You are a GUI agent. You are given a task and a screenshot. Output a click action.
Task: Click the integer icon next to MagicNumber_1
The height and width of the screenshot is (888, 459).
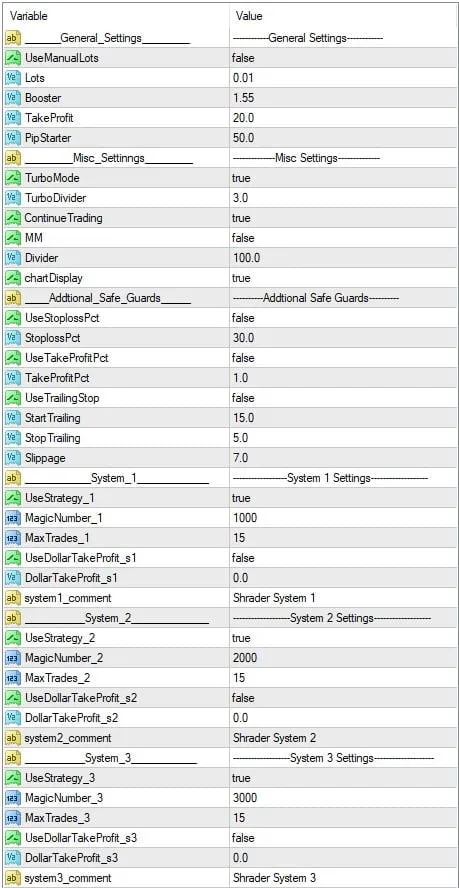12,518
